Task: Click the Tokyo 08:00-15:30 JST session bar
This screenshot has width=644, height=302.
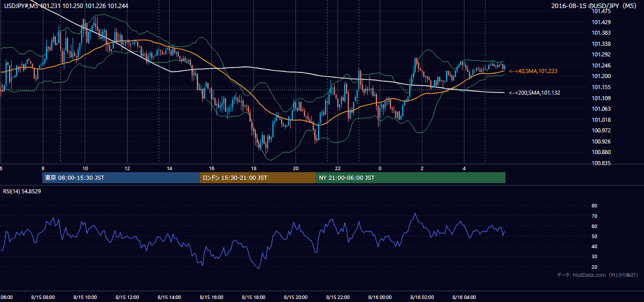Action: [x=121, y=178]
